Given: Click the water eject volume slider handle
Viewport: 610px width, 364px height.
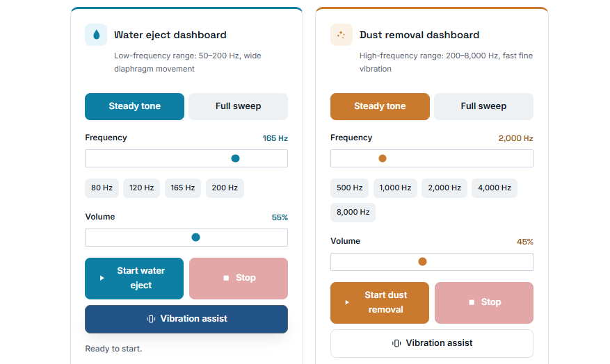Looking at the screenshot, I should pos(195,238).
